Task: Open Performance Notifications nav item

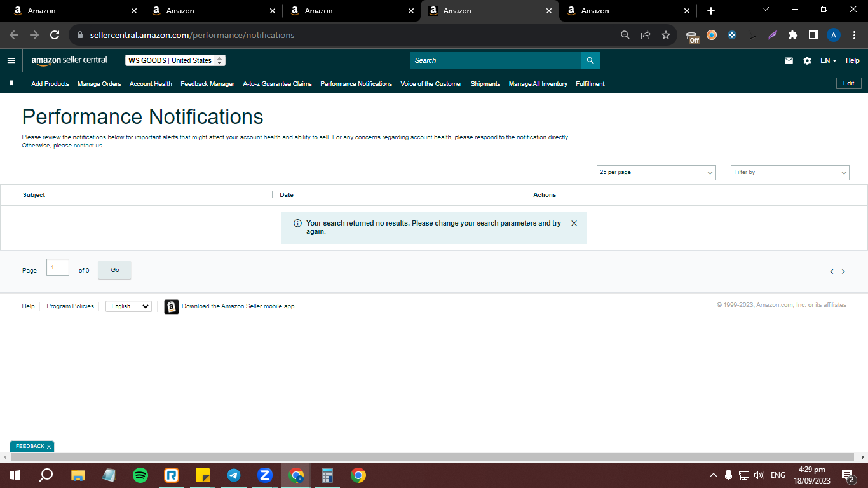Action: click(356, 83)
